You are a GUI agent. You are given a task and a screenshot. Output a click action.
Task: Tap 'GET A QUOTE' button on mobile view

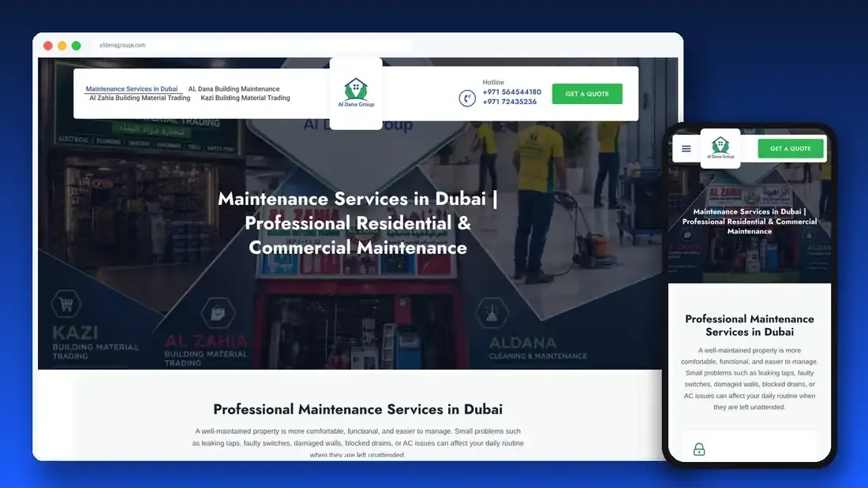point(791,148)
